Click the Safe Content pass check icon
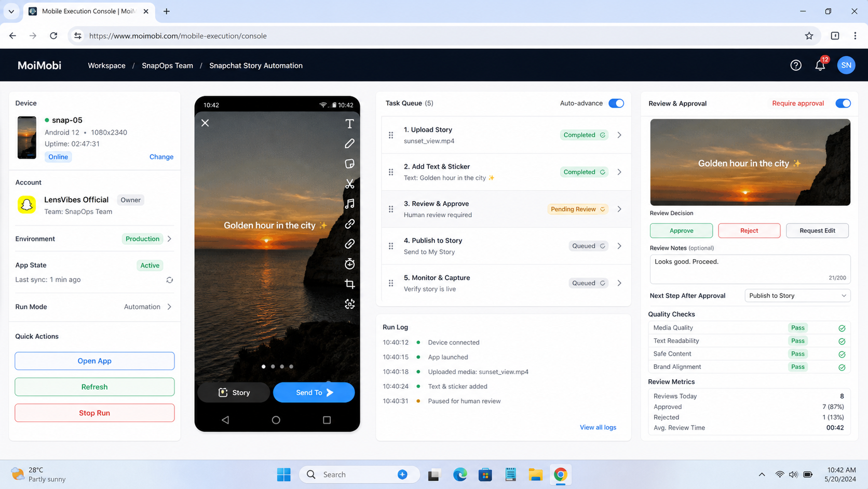 842,354
